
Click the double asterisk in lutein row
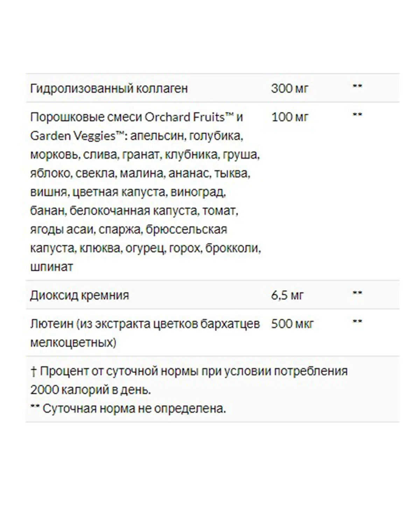coord(357,322)
